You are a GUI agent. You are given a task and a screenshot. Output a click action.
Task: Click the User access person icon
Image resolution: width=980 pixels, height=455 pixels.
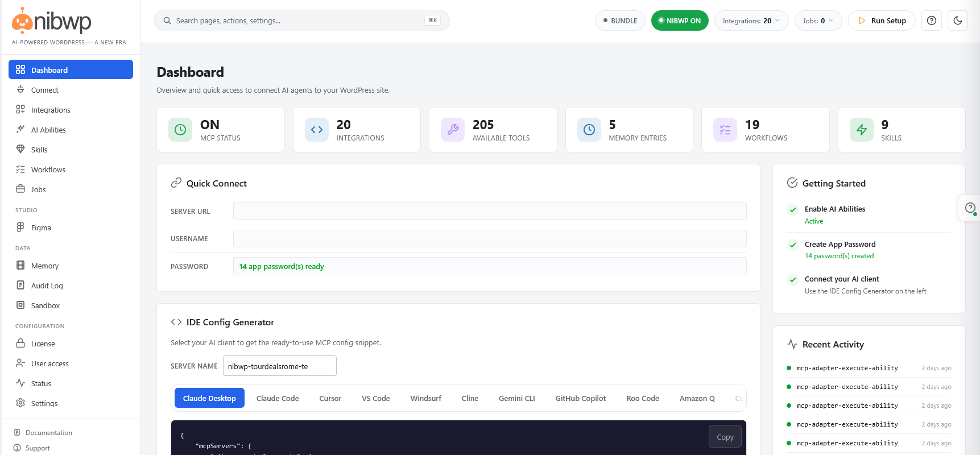20,363
